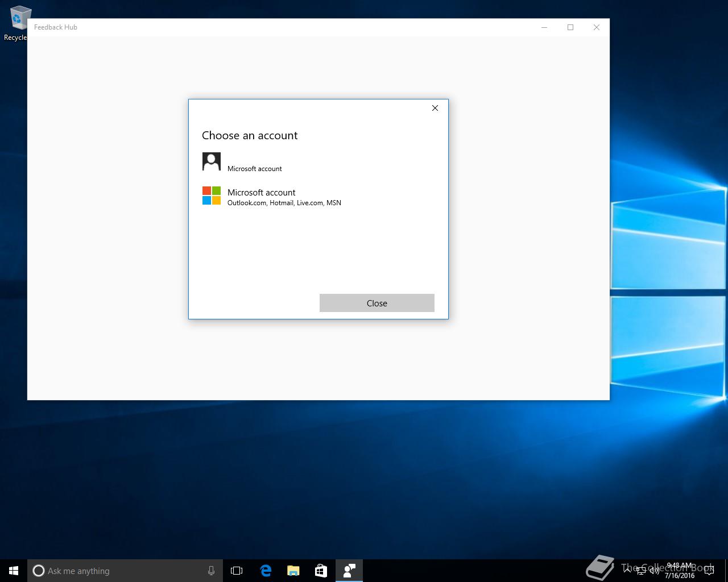Open Task View from the taskbar
Image resolution: width=728 pixels, height=582 pixels.
(x=237, y=571)
